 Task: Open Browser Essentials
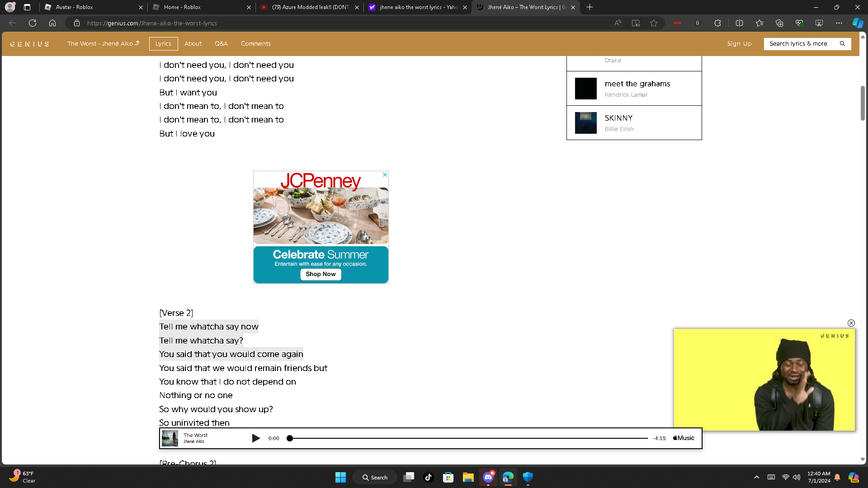(x=799, y=23)
